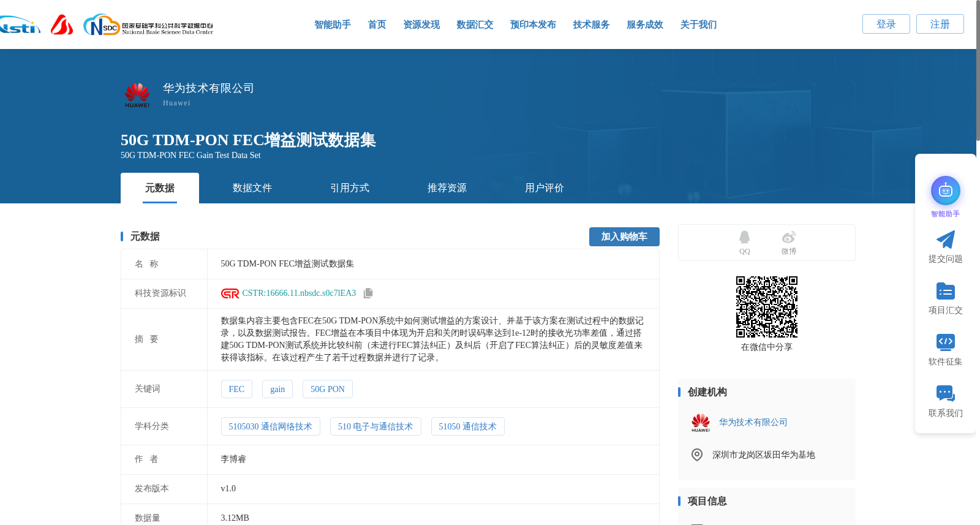Viewport: 980px width, 525px height.
Task: Click the 加入购物车 button
Action: [x=624, y=236]
